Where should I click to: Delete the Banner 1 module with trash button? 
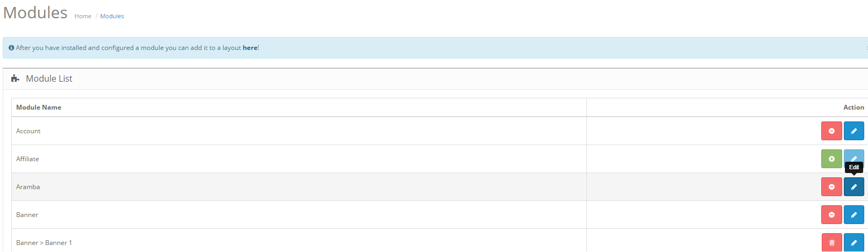[831, 242]
